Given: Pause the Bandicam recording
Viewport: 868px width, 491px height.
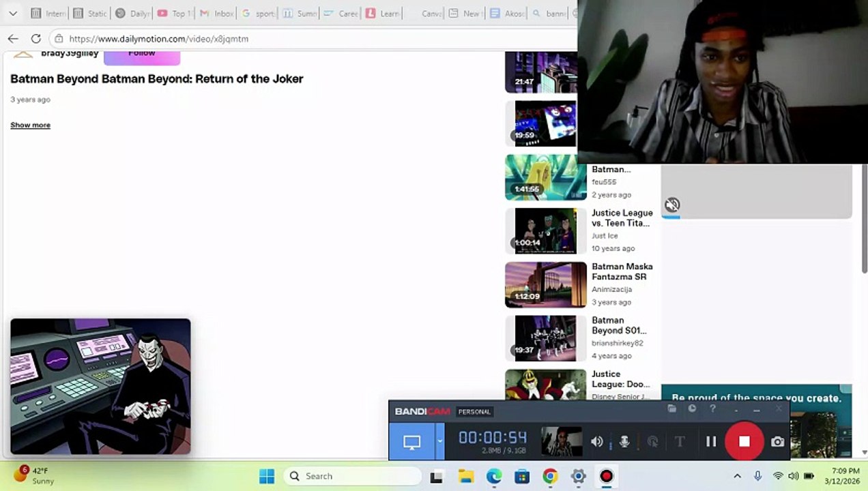Looking at the screenshot, I should click(x=711, y=442).
